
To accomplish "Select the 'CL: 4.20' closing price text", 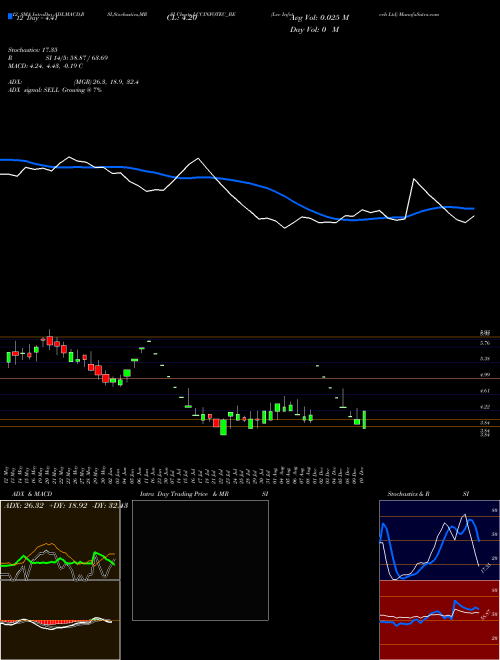I will pos(181,19).
